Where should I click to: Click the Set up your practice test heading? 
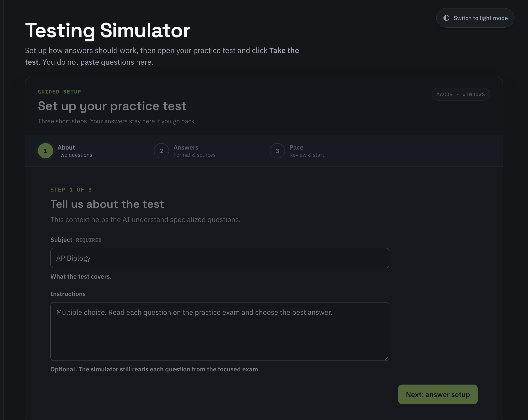[x=112, y=106]
